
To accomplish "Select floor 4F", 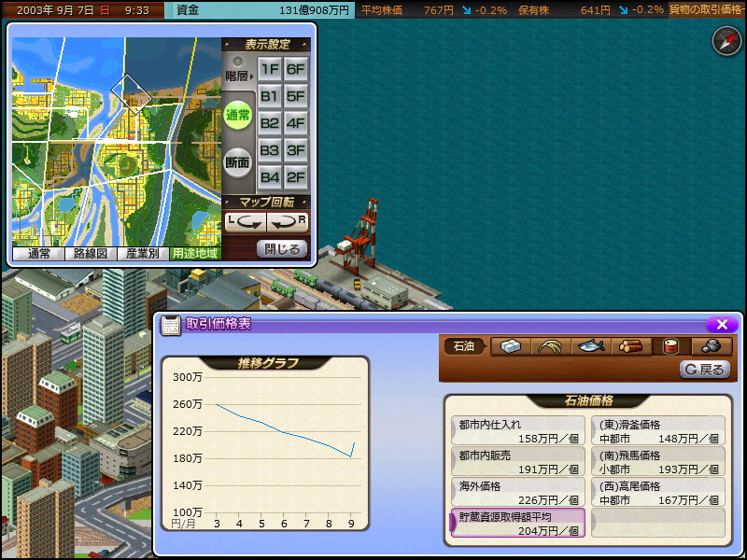I will click(295, 124).
